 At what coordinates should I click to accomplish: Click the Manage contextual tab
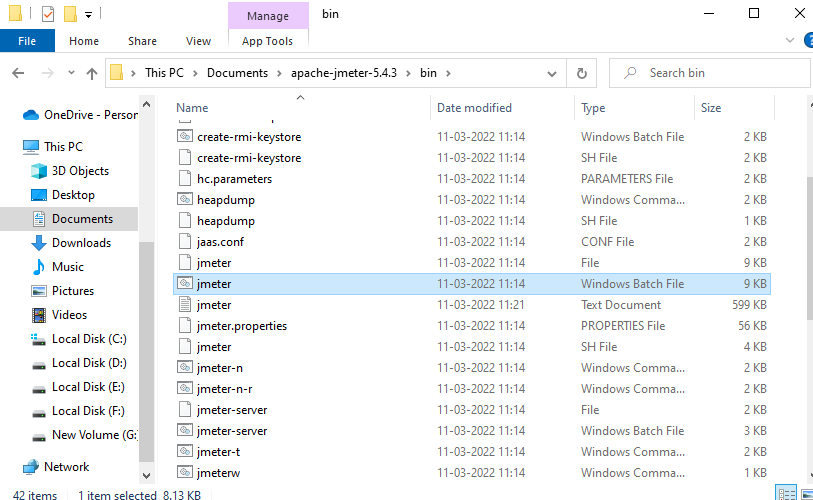click(268, 16)
